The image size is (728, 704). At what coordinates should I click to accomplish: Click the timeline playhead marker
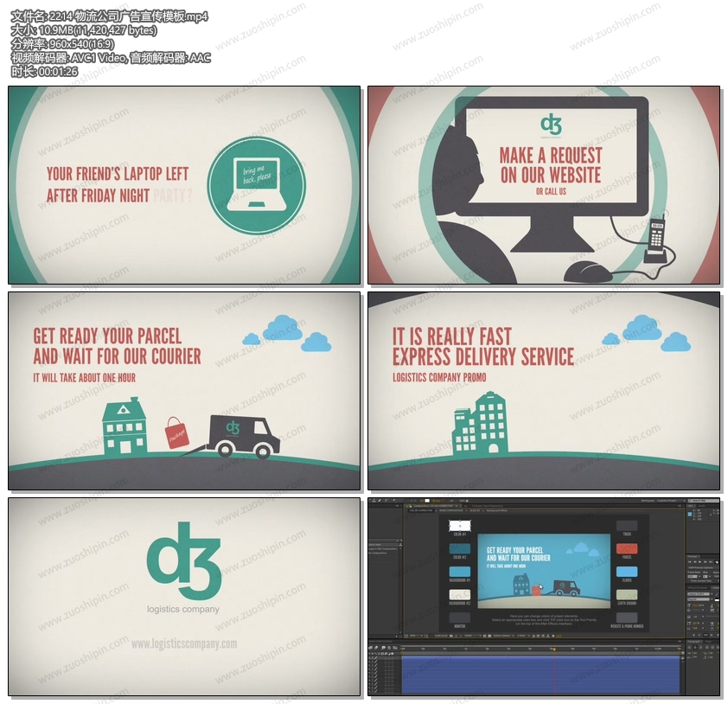(x=552, y=648)
